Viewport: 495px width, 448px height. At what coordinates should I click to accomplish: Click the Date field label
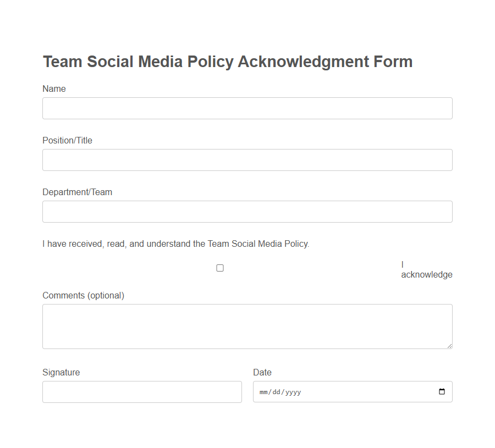tap(262, 372)
